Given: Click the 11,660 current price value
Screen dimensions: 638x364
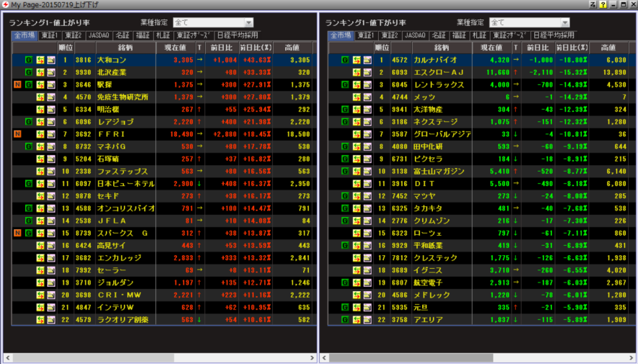Looking at the screenshot, I should point(498,72).
